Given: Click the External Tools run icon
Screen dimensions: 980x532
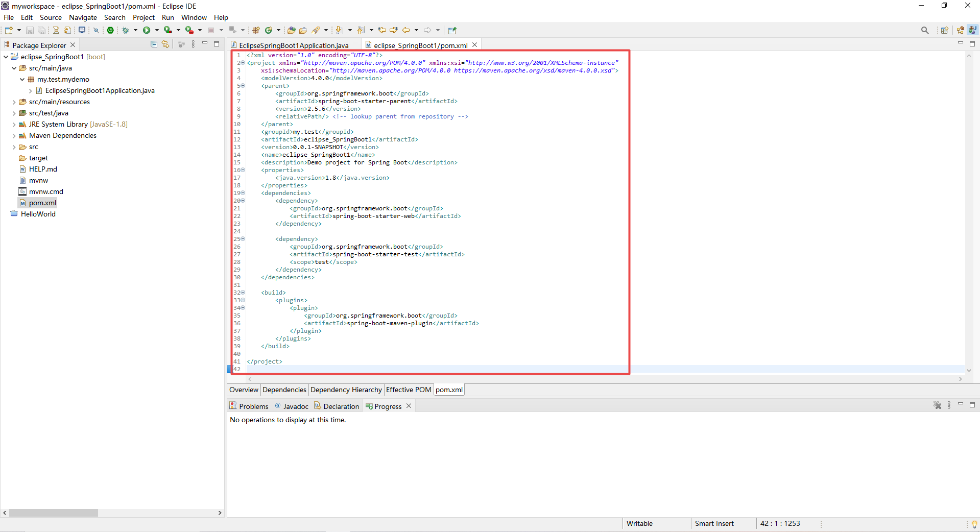Looking at the screenshot, I should [x=189, y=30].
